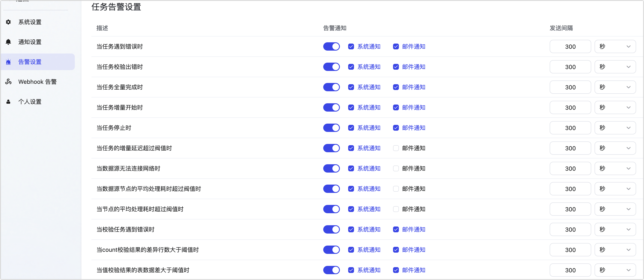Viewport: 644px width, 280px height.
Task: Uncheck 邮件通知 for 当任务全量完成时
Action: point(396,87)
